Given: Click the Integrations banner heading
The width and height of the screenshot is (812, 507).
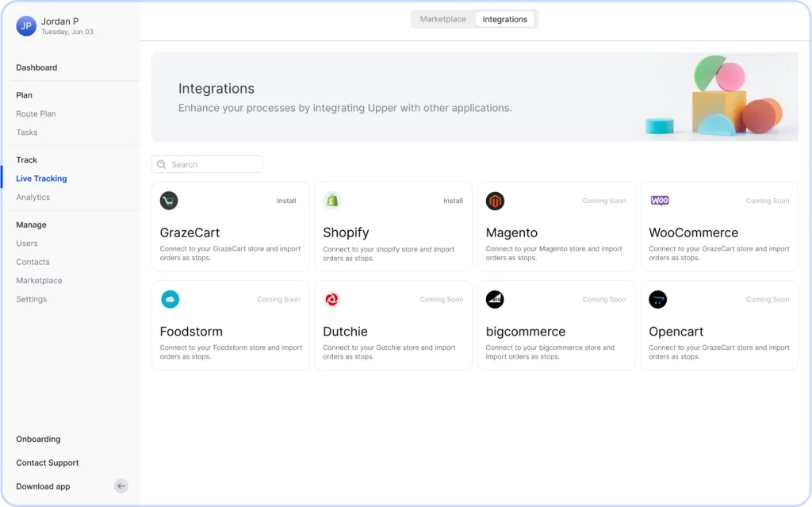Looking at the screenshot, I should click(216, 89).
